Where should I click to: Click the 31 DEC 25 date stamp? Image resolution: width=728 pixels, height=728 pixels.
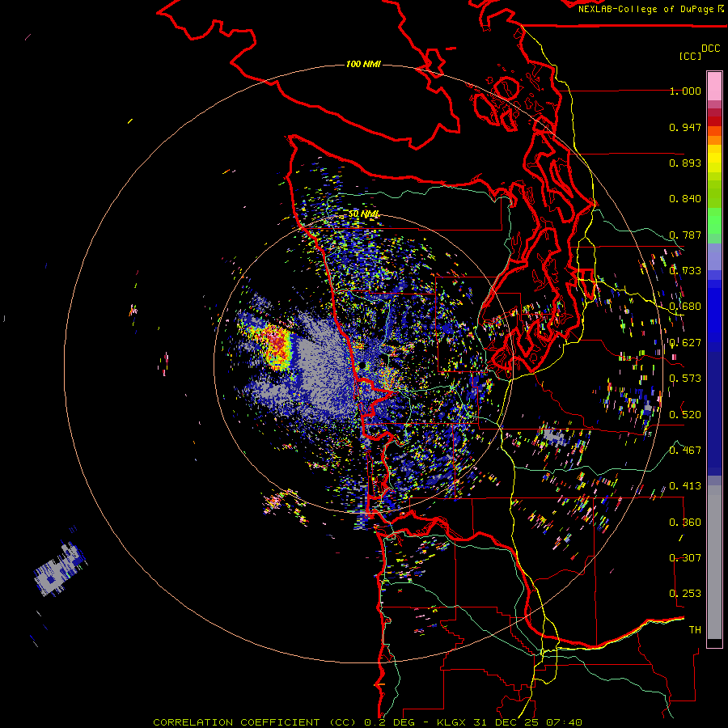point(506,722)
